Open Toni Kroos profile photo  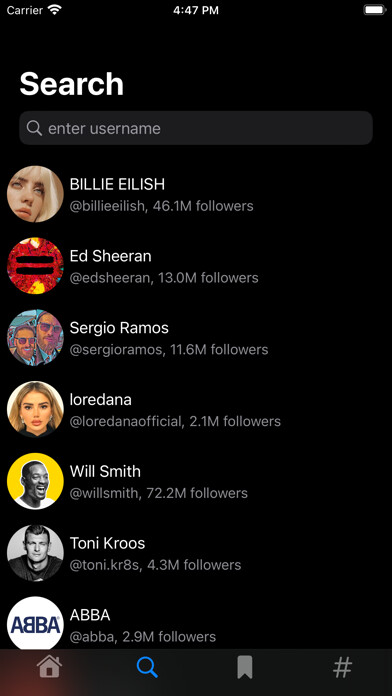tap(35, 553)
